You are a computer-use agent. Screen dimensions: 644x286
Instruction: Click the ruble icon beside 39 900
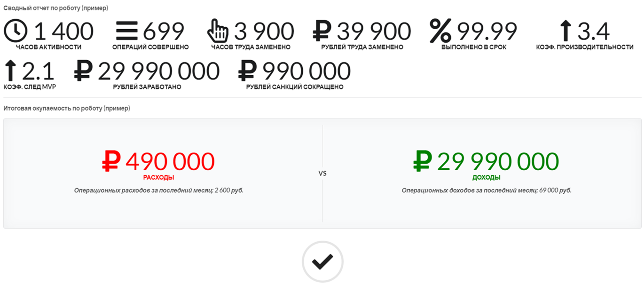pos(322,31)
